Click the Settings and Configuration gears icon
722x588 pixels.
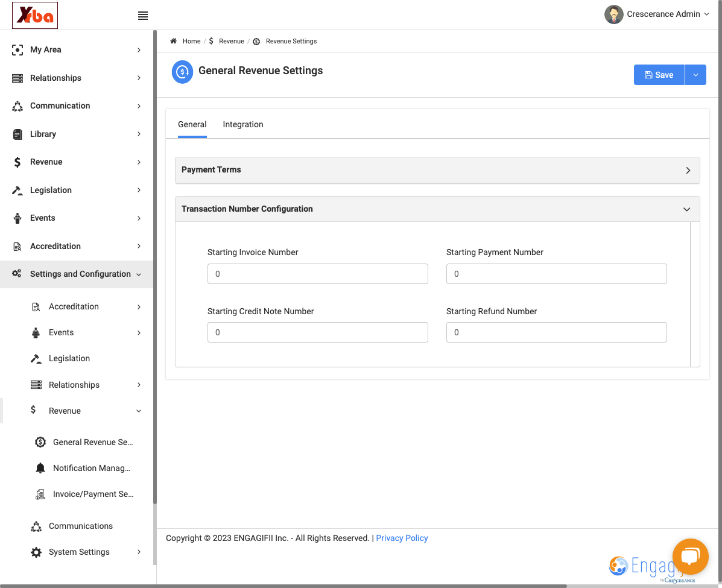tap(16, 274)
